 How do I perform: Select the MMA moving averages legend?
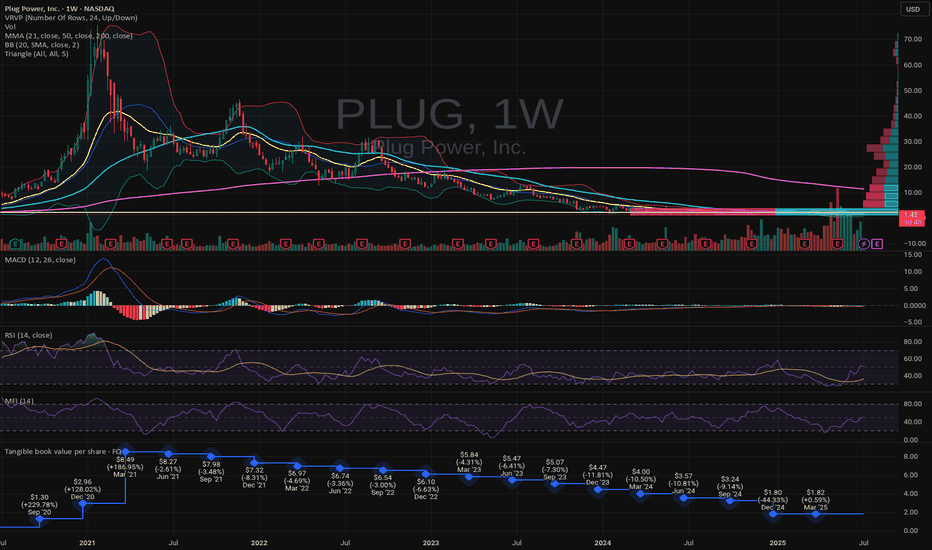point(68,36)
